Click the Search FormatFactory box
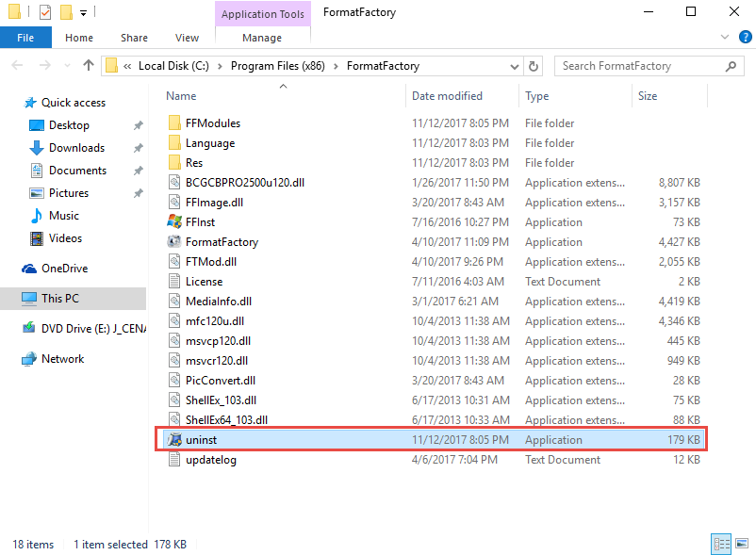The width and height of the screenshot is (756, 555). (649, 66)
